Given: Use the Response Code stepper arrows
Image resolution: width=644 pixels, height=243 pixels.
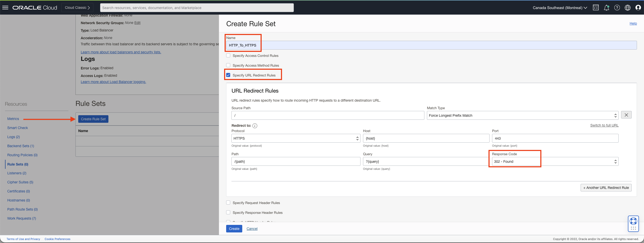Looking at the screenshot, I should tap(615, 161).
